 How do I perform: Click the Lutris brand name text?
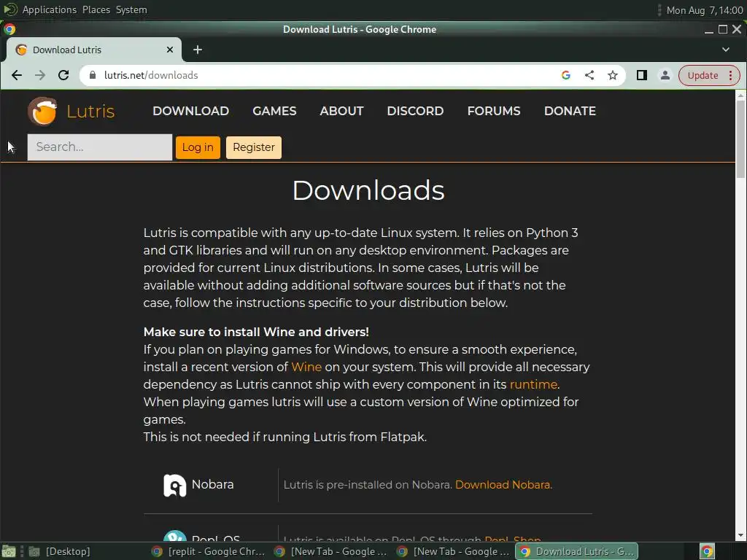click(90, 112)
